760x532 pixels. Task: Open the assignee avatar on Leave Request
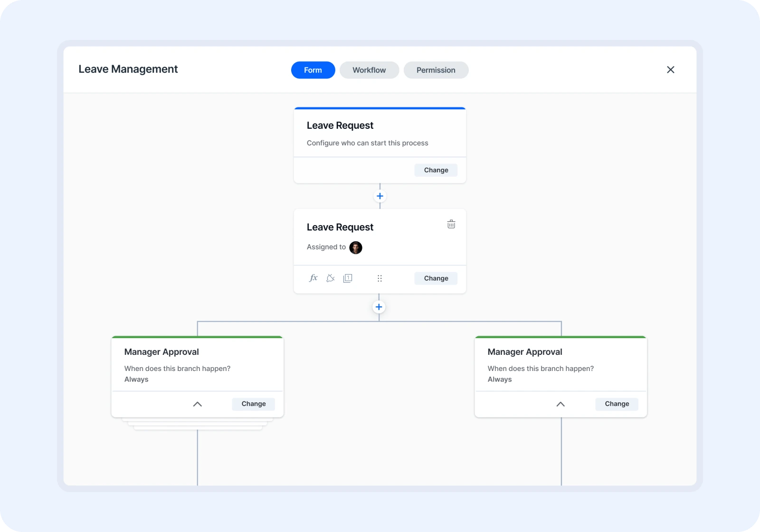[x=356, y=247]
